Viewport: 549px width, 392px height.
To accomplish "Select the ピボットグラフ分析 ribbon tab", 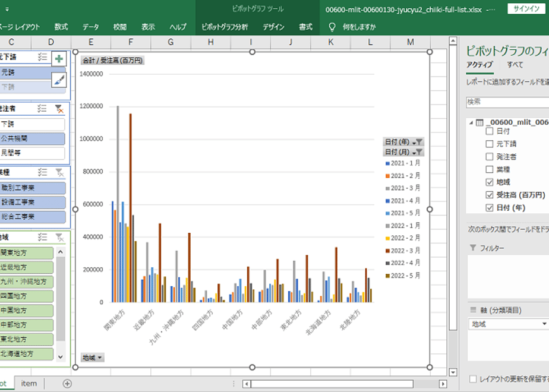I will [x=225, y=27].
